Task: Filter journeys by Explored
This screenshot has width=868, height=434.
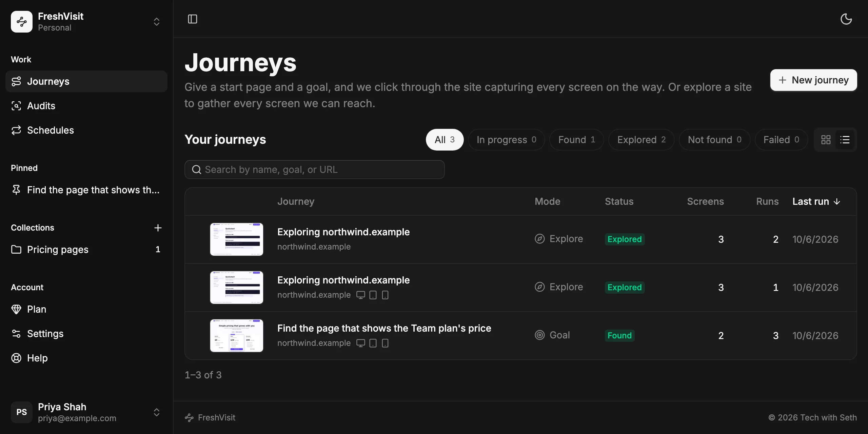Action: tap(641, 140)
